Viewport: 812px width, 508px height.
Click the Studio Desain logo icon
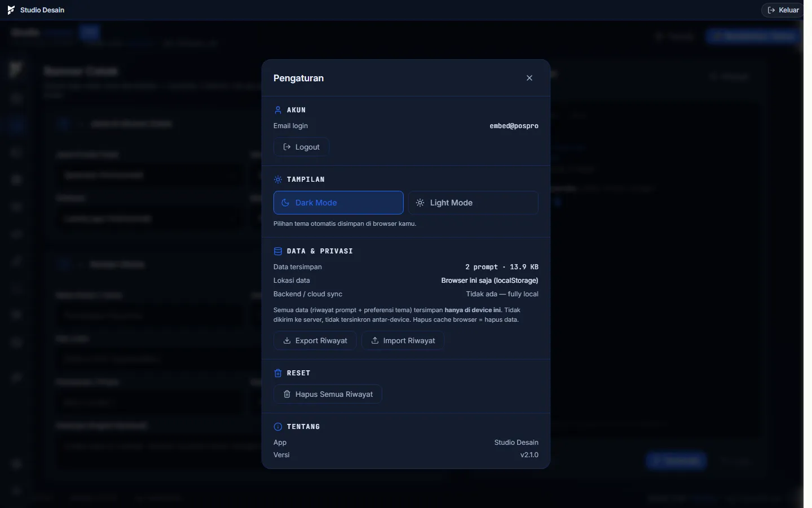pyautogui.click(x=11, y=10)
